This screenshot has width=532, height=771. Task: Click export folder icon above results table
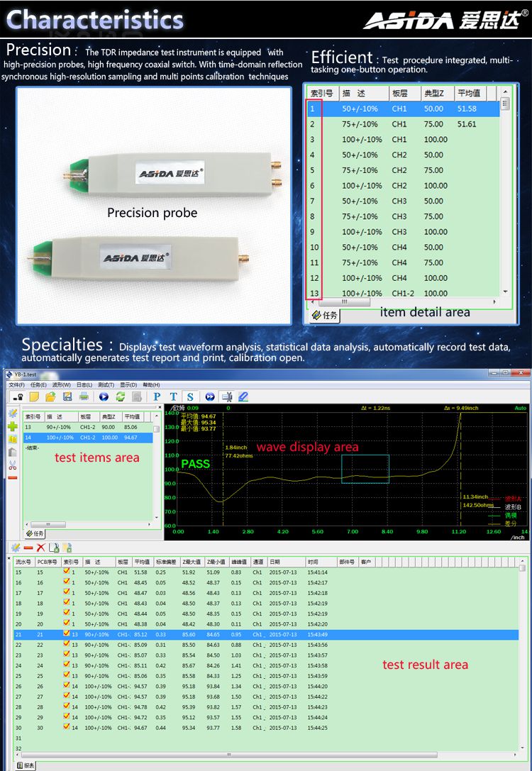coord(67,548)
